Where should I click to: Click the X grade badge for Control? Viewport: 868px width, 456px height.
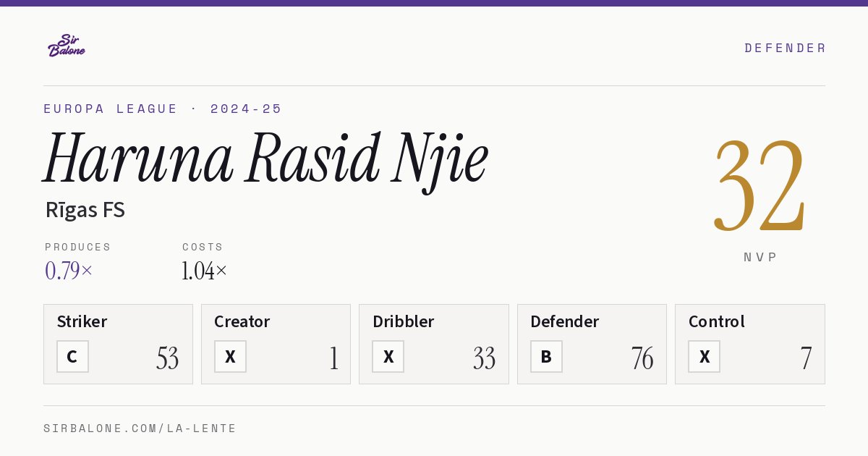[x=705, y=357]
